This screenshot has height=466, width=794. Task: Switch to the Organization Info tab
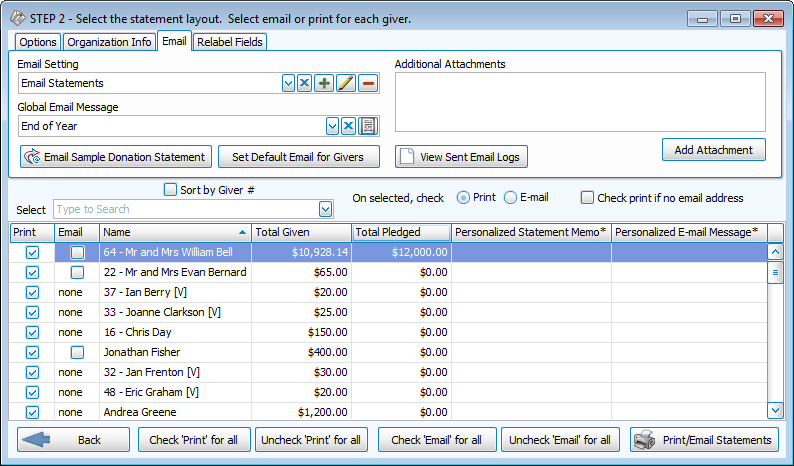110,42
